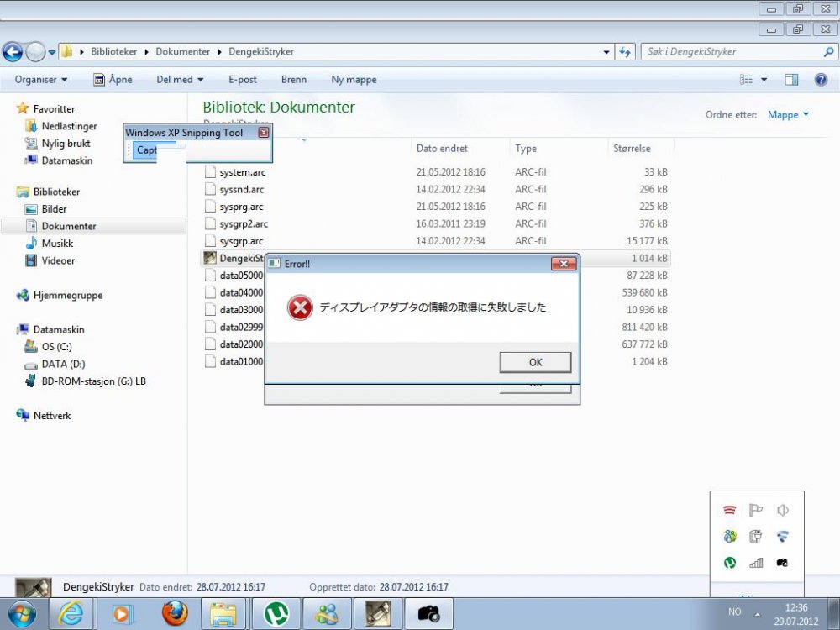Viewport: 840px width, 630px height.
Task: Click the refresh button beside address bar
Action: coord(624,52)
